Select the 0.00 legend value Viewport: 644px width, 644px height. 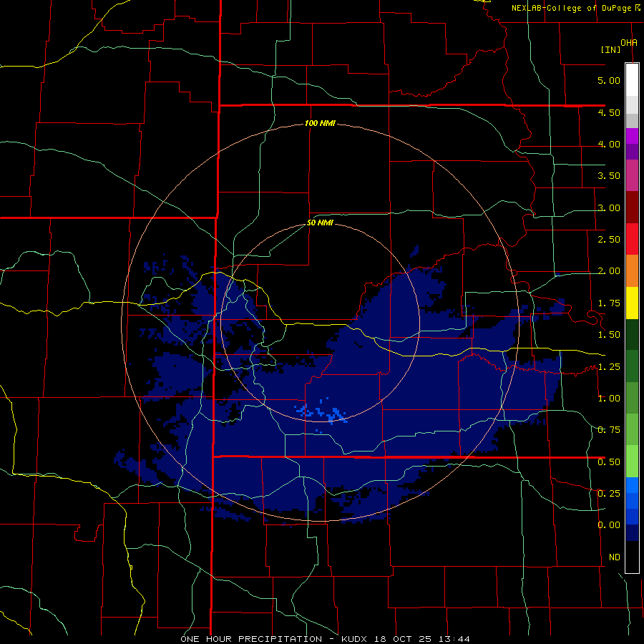[x=609, y=525]
